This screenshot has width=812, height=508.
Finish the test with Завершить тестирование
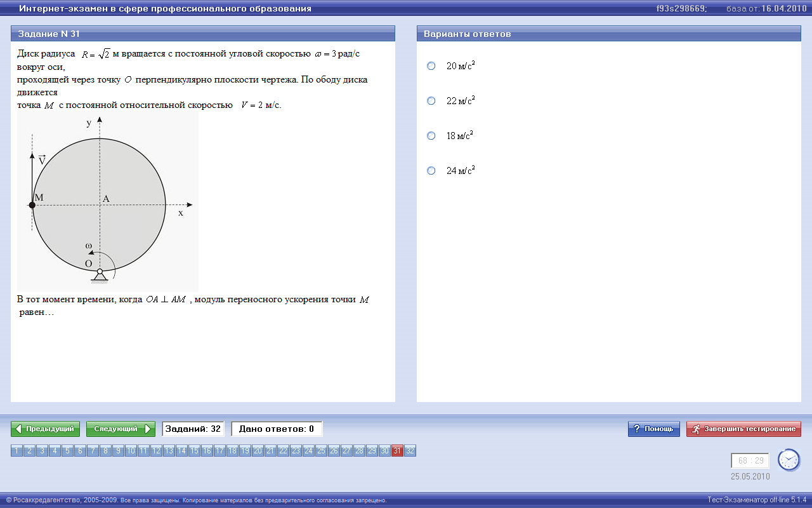coord(743,429)
